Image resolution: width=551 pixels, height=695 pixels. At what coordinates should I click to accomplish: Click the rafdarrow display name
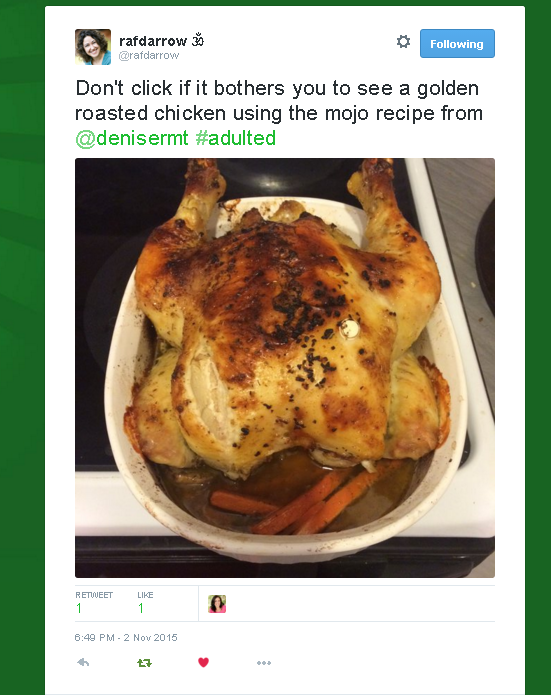(153, 41)
